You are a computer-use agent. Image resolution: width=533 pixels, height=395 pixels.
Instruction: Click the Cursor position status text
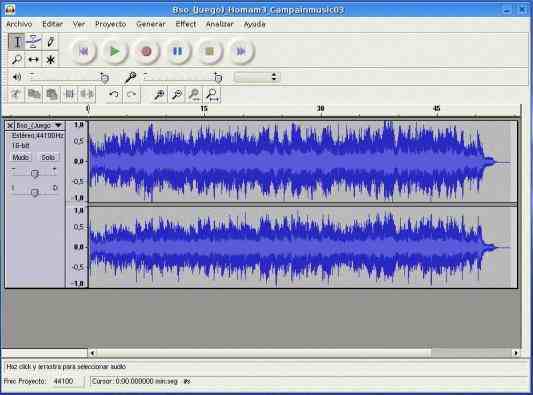135,381
